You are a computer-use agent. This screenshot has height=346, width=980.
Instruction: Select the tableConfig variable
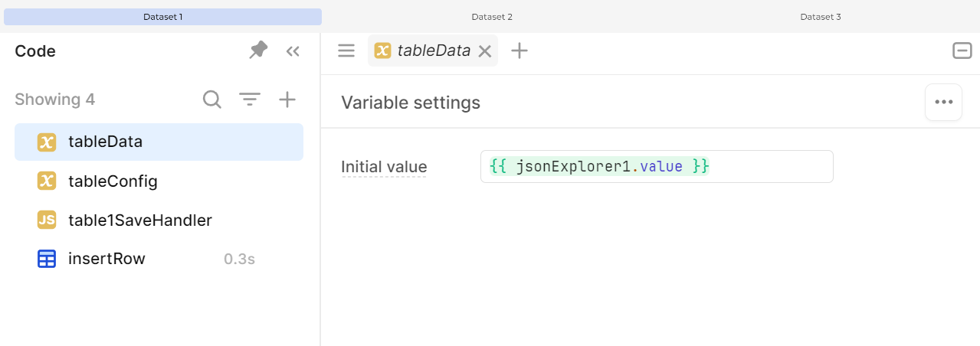coord(159,181)
